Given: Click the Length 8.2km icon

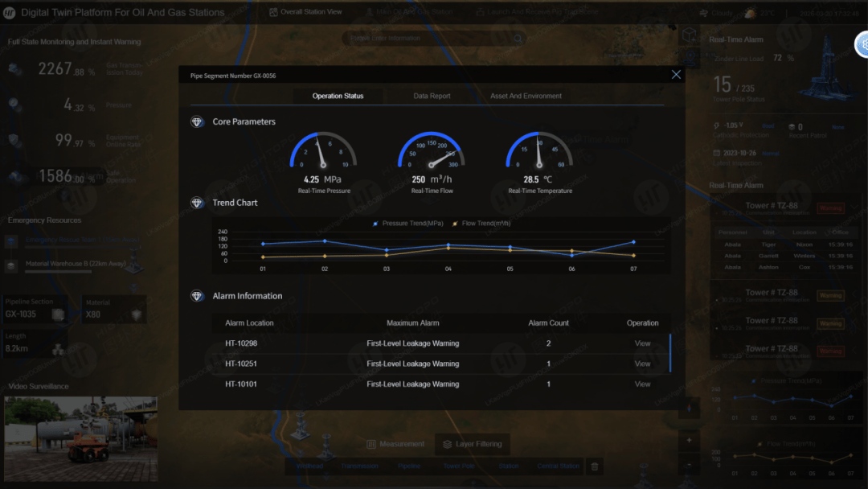Looking at the screenshot, I should pos(58,349).
